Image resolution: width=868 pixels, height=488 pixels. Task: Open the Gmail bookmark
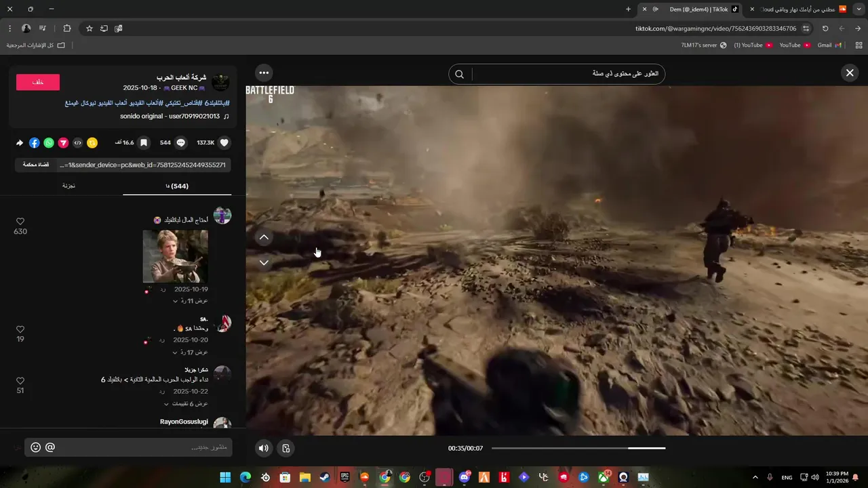[x=829, y=45]
